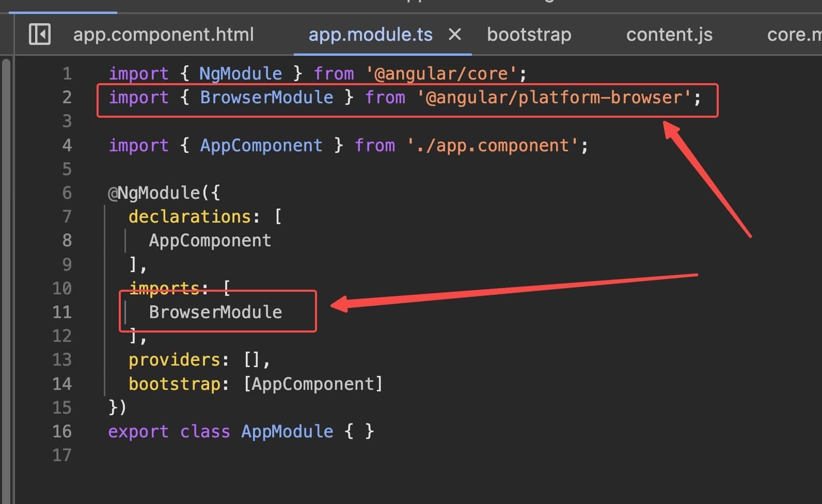
Task: Click '@angular/platform-browser' string on line 2
Action: pyautogui.click(x=554, y=98)
